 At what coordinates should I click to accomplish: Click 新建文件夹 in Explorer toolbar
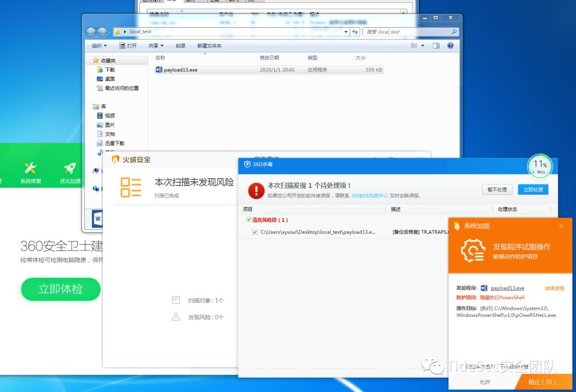210,45
